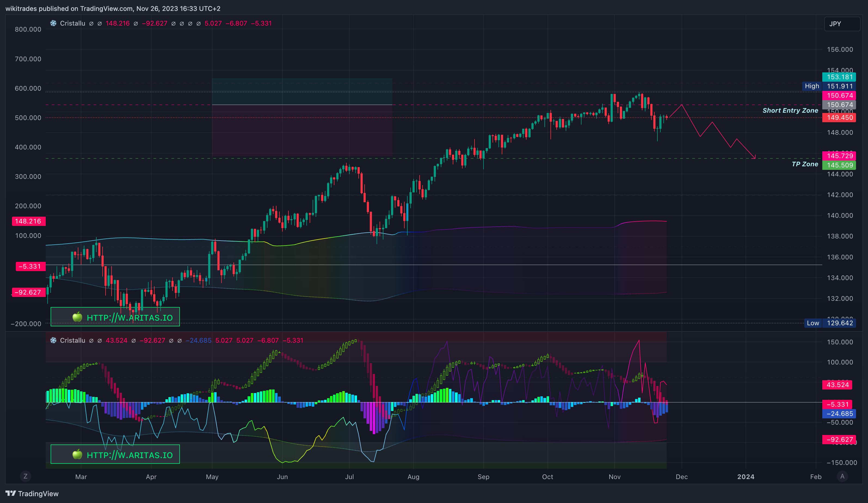Click the Nov label on the time axis

(614, 477)
